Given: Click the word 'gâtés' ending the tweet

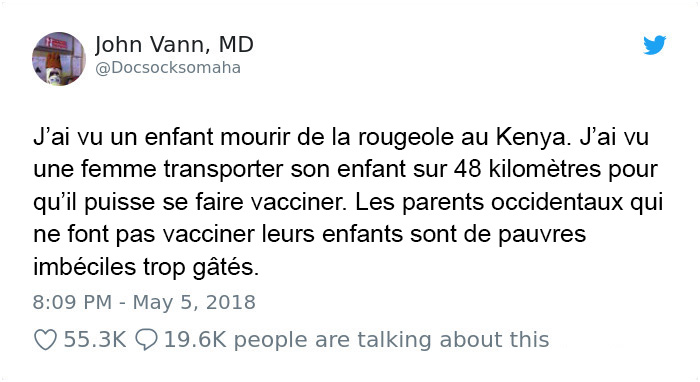Looking at the screenshot, I should [225, 268].
